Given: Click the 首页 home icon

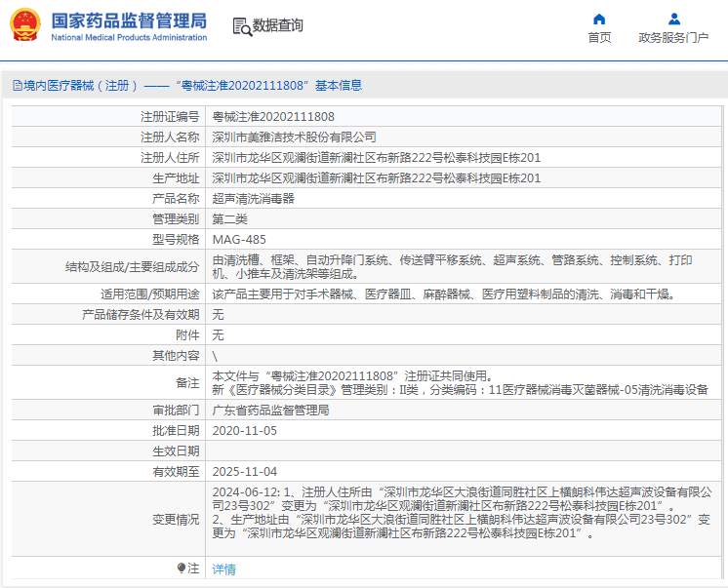Looking at the screenshot, I should (599, 20).
